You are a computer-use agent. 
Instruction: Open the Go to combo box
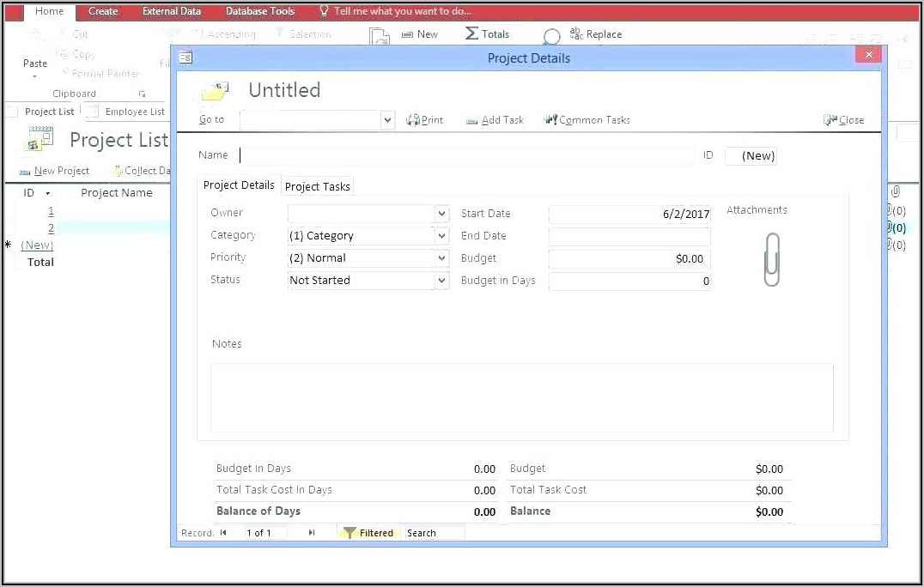point(387,120)
